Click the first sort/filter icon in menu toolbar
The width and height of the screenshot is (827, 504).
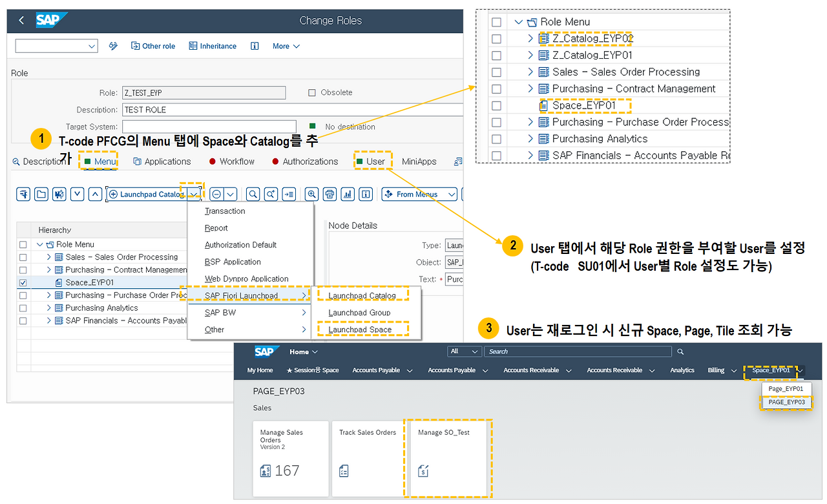pos(24,194)
